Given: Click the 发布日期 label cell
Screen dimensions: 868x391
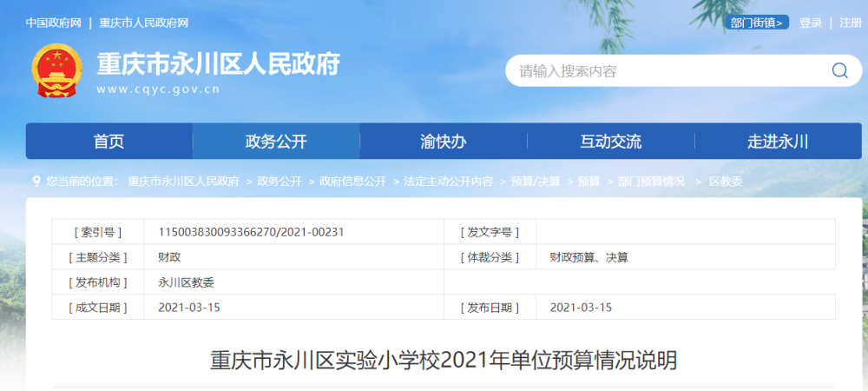Looking at the screenshot, I should (490, 308).
